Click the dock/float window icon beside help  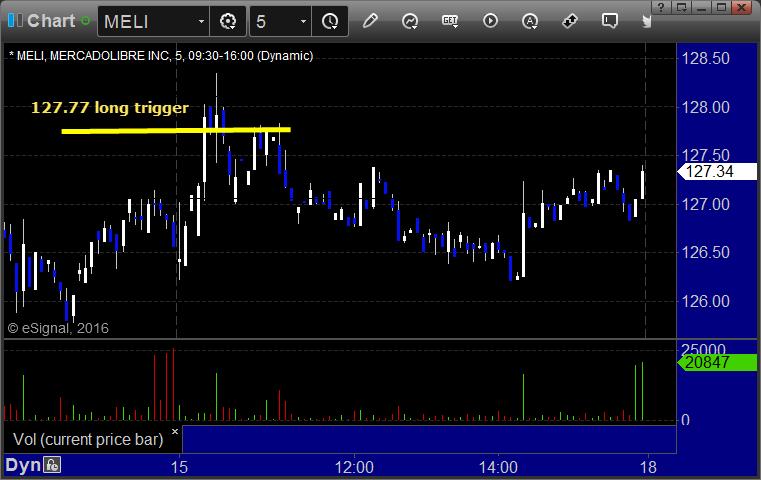tap(681, 7)
